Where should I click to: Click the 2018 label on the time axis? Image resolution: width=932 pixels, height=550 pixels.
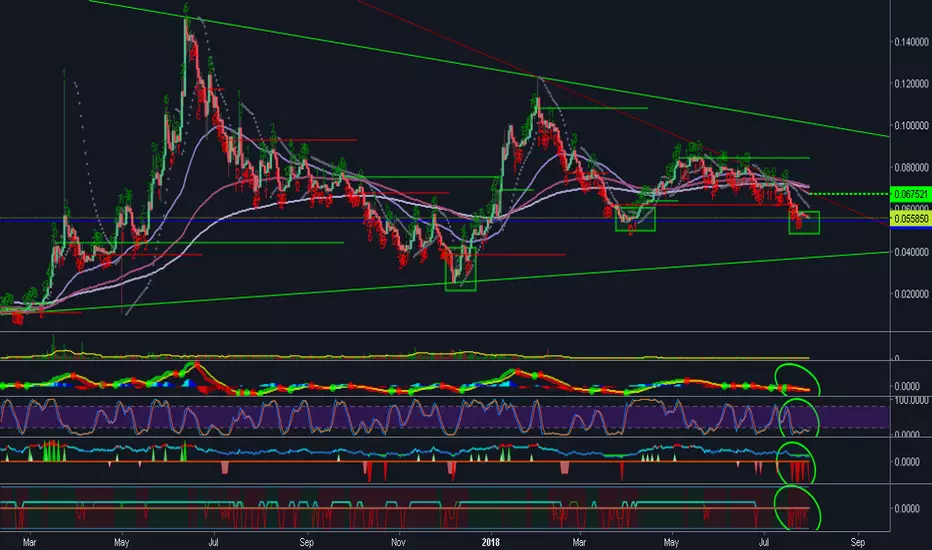(x=490, y=542)
